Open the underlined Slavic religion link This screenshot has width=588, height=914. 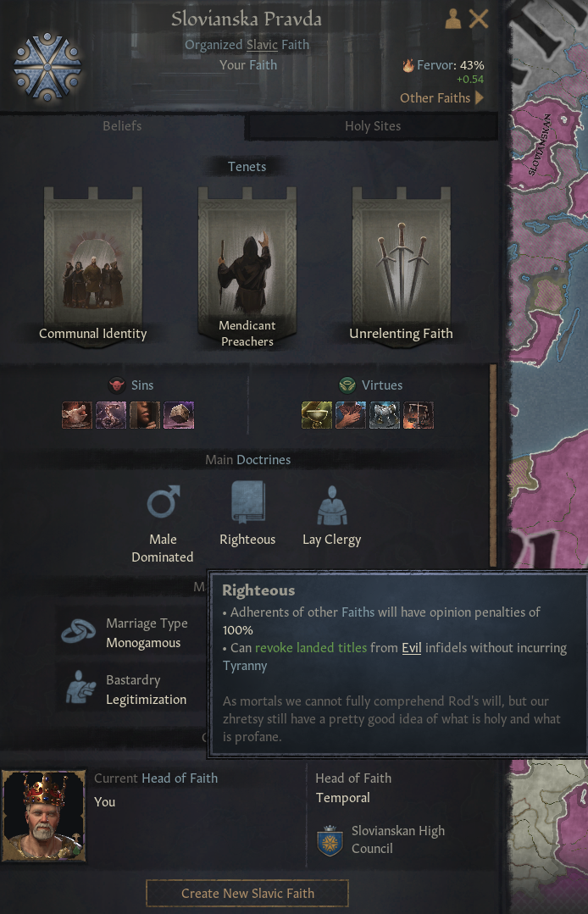(x=262, y=45)
